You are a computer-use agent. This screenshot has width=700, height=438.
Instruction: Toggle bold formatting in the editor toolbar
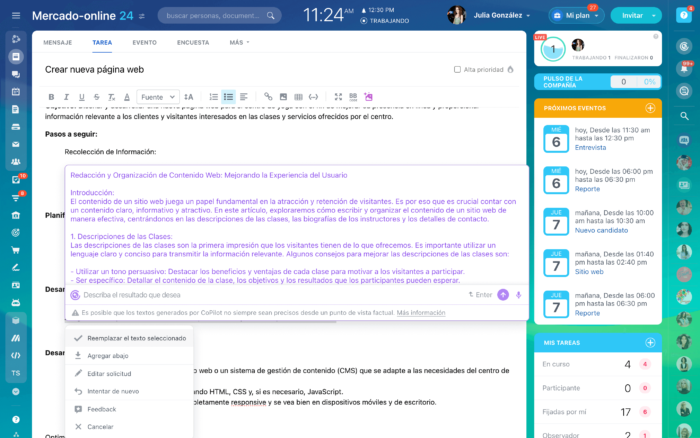51,97
